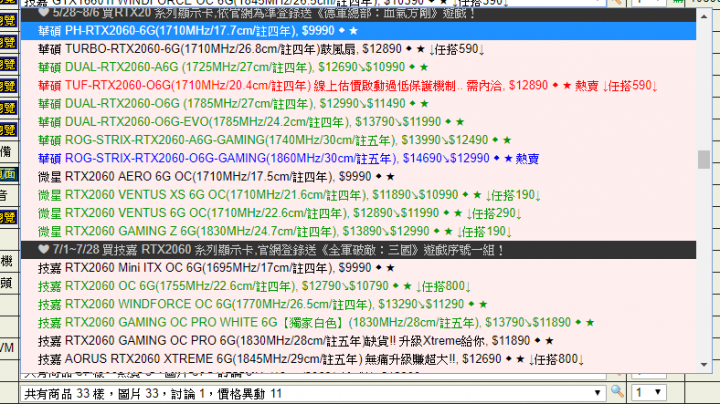Image resolution: width=720 pixels, height=404 pixels.
Task: Select RTX2060 GAMING OC PRO 6G $11890
Action: (x=358, y=341)
